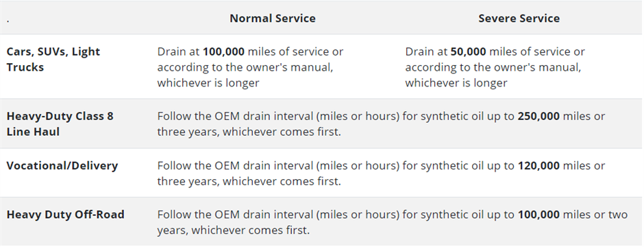The image size is (644, 247).
Task: Click the Normal Service column header
Action: point(272,19)
